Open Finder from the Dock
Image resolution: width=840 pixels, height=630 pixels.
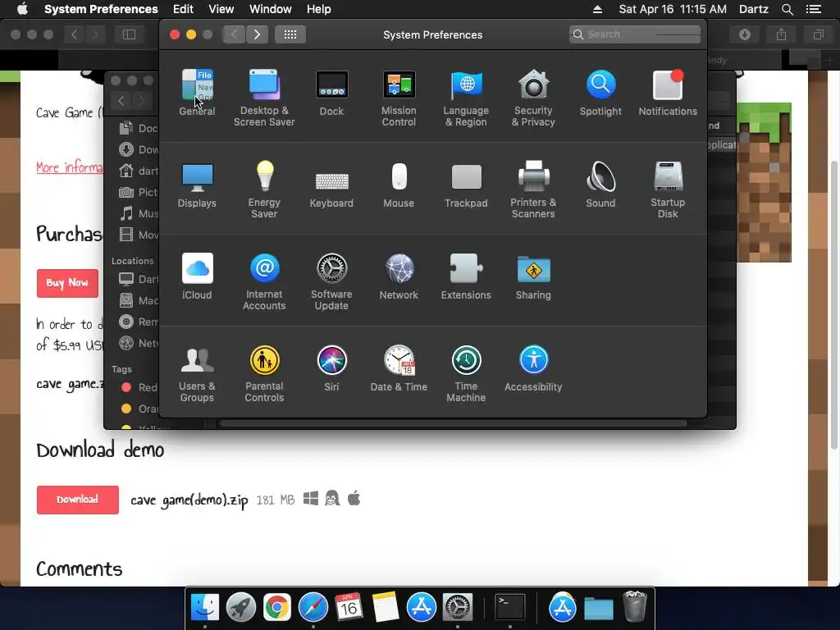tap(205, 607)
